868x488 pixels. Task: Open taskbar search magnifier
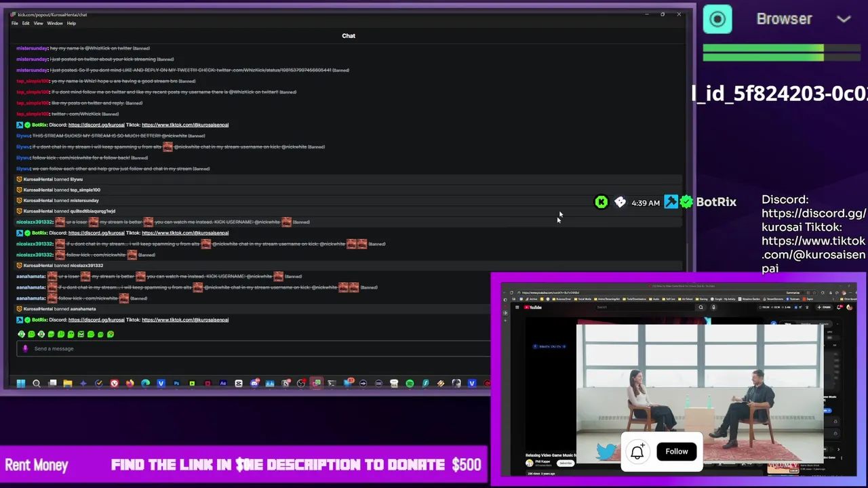[37, 384]
